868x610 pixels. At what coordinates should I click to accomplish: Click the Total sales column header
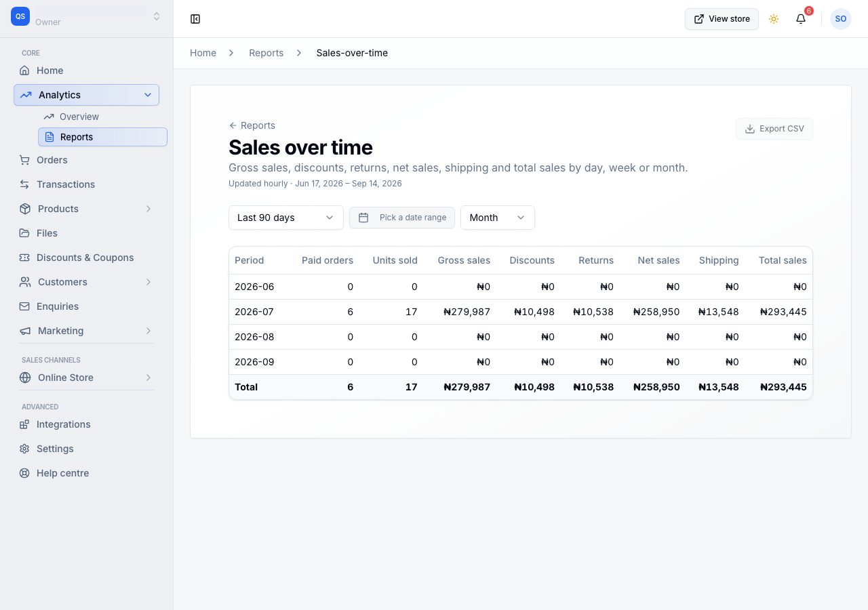(783, 260)
